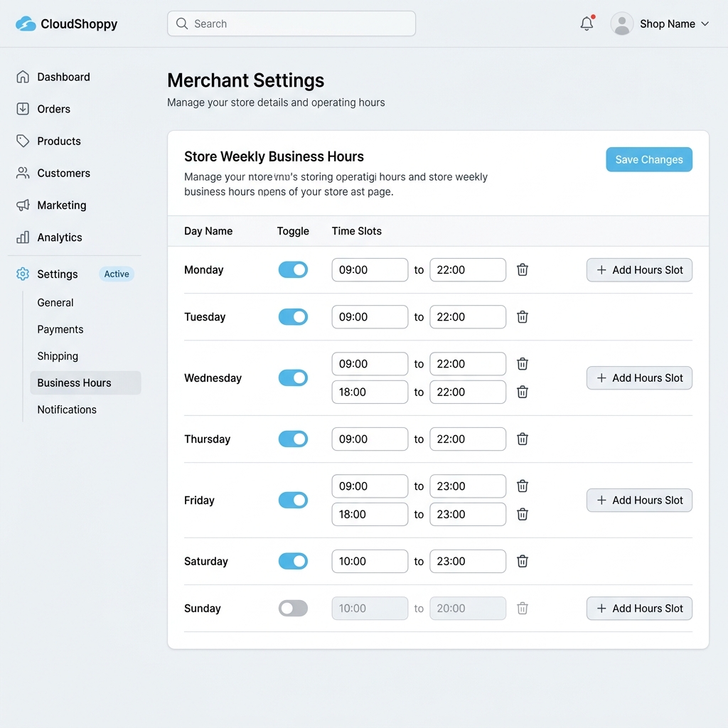
Task: Click the Analytics bar chart icon
Action: [23, 237]
